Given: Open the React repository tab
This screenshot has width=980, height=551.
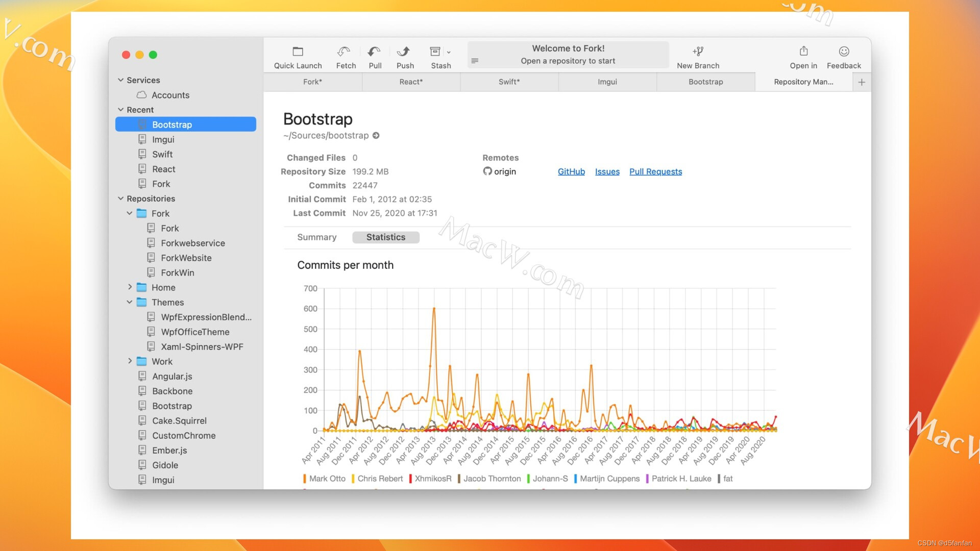Looking at the screenshot, I should (x=411, y=82).
